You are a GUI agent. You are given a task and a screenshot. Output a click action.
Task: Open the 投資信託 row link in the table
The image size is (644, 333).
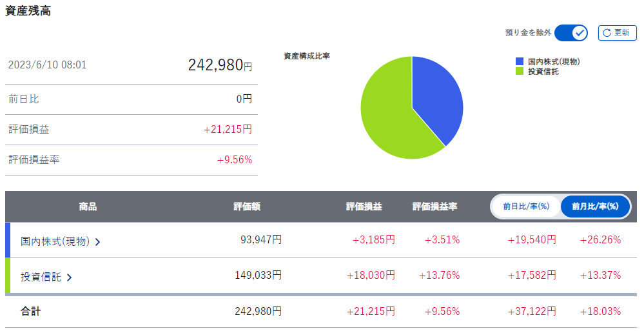point(41,277)
